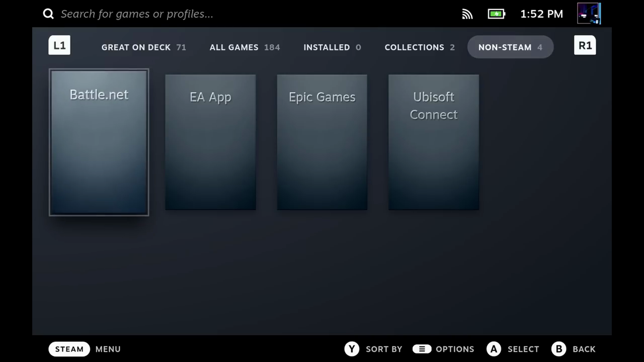The image size is (644, 362).
Task: Click the B button back icon
Action: click(x=558, y=349)
